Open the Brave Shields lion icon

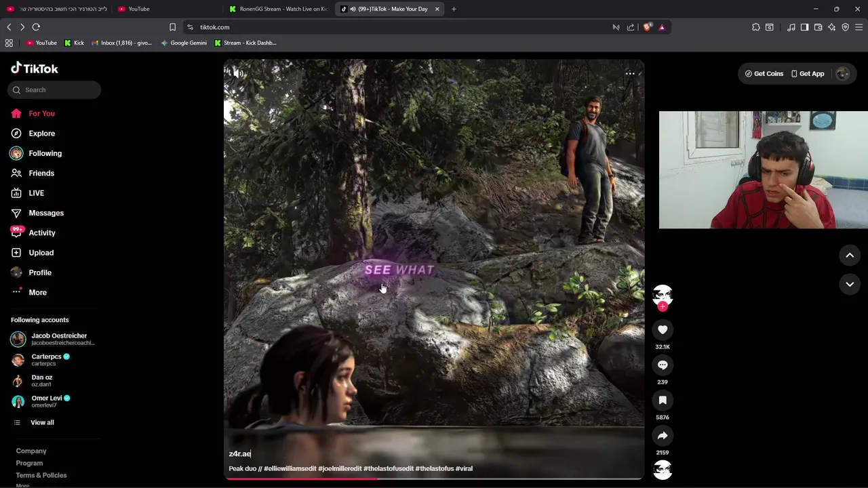pyautogui.click(x=647, y=27)
